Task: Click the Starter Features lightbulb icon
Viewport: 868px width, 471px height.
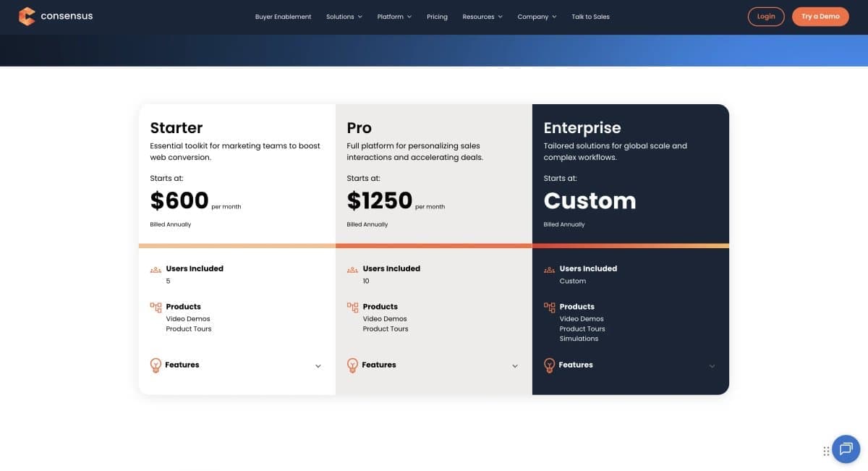Action: point(156,365)
